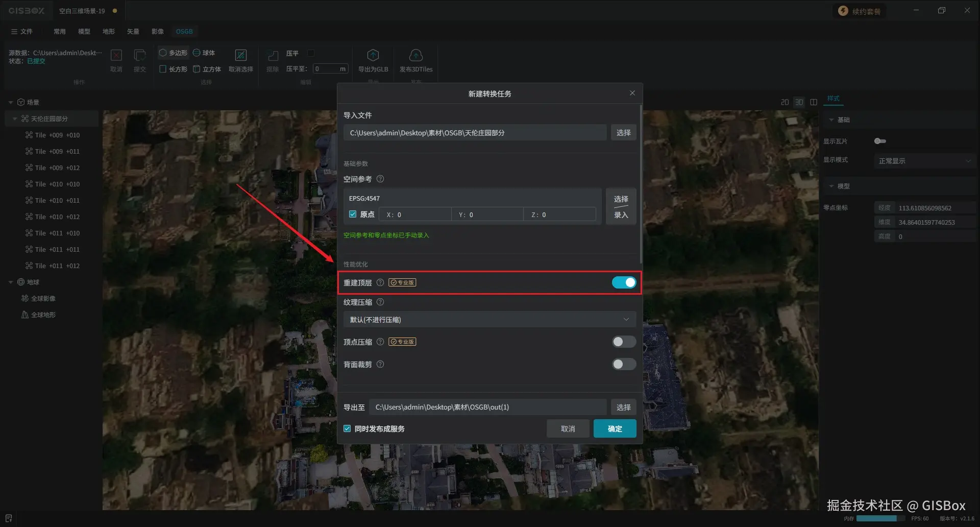Click the 压平至 height input field
The height and width of the screenshot is (527, 980).
[x=330, y=69]
